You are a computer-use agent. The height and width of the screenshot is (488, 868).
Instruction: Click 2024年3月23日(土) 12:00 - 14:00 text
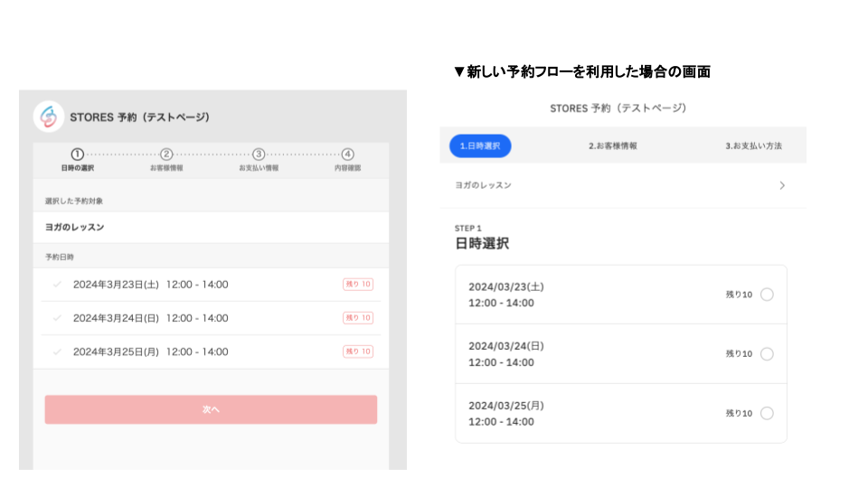[x=151, y=285]
